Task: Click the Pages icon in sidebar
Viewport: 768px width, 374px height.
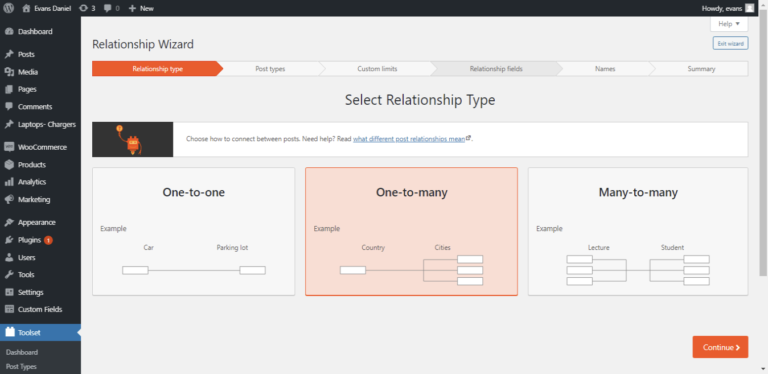Action: [x=9, y=90]
